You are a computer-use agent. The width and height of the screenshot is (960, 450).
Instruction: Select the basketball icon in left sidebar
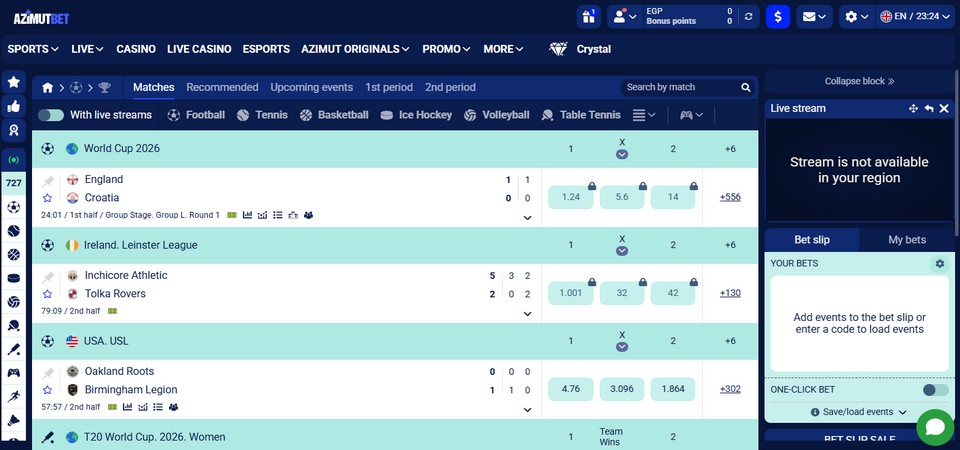point(13,255)
